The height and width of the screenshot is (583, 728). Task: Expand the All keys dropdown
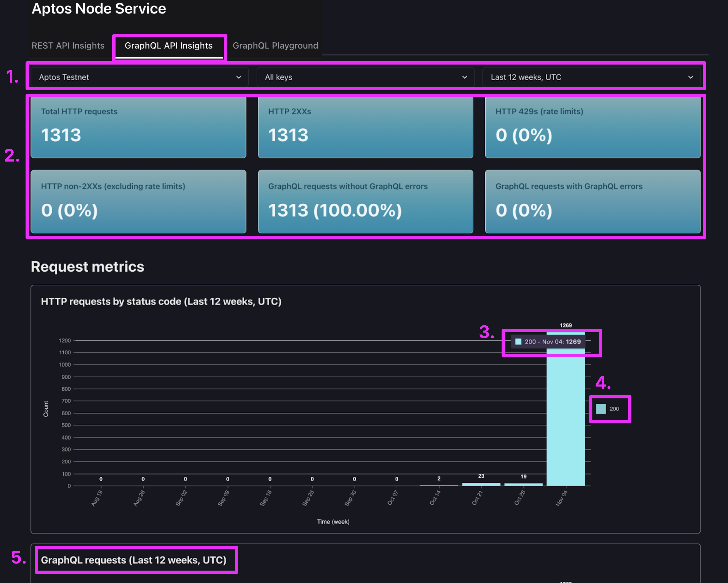(365, 77)
